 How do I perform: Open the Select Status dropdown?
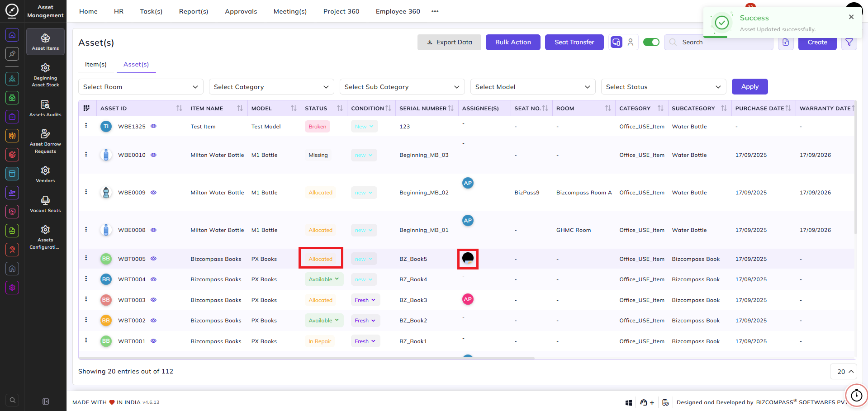pos(664,87)
